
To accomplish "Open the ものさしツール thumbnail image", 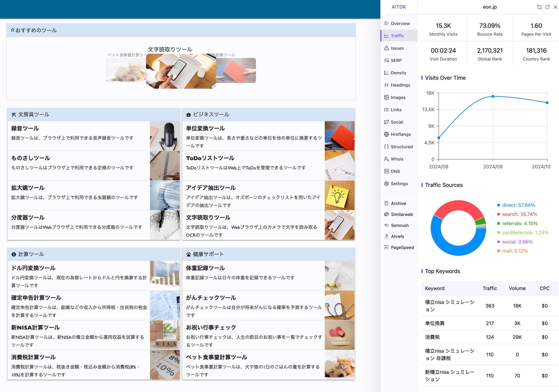I will click(x=165, y=166).
